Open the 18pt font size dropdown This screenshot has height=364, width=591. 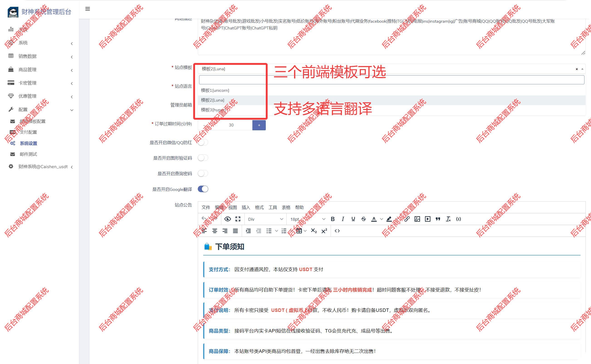pyautogui.click(x=306, y=219)
